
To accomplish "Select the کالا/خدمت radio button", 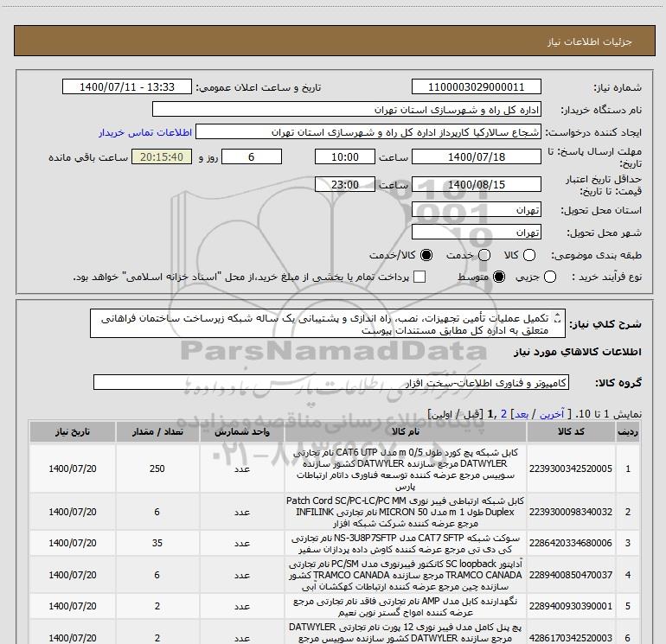I will click(x=426, y=255).
